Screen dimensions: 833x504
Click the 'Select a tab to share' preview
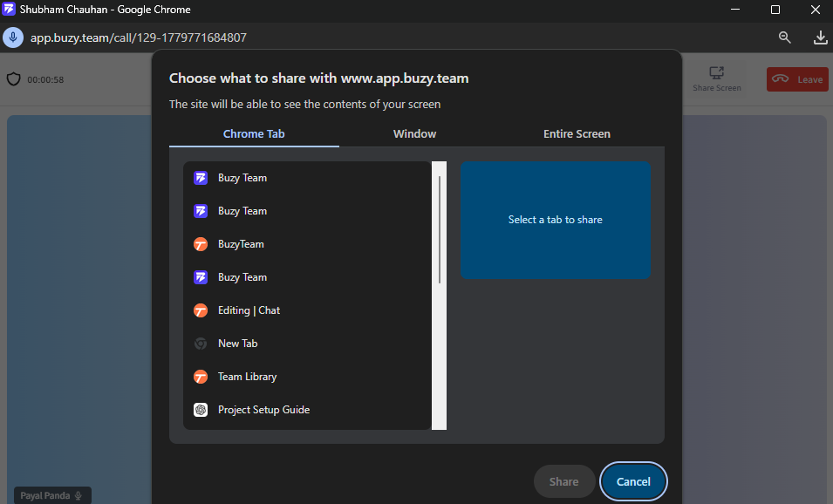tap(555, 220)
